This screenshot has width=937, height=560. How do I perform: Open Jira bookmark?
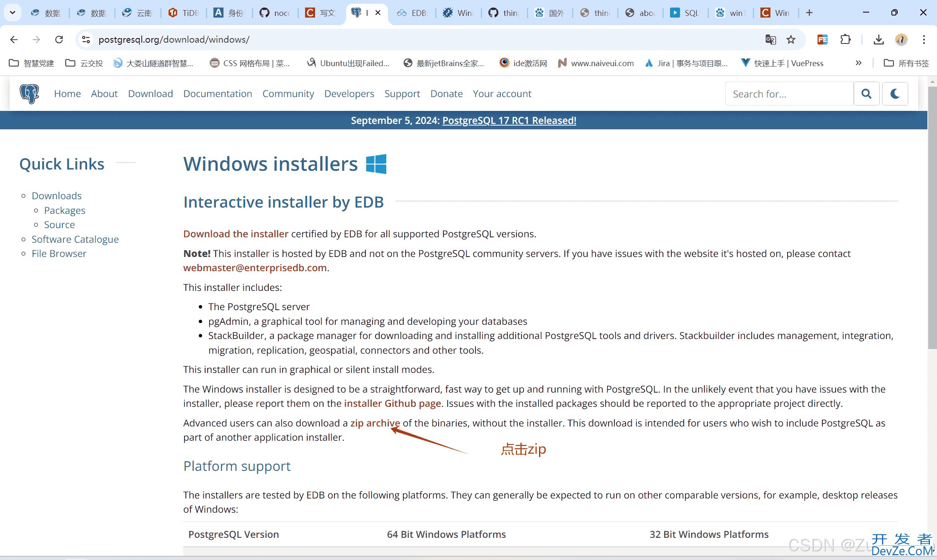[x=686, y=63]
